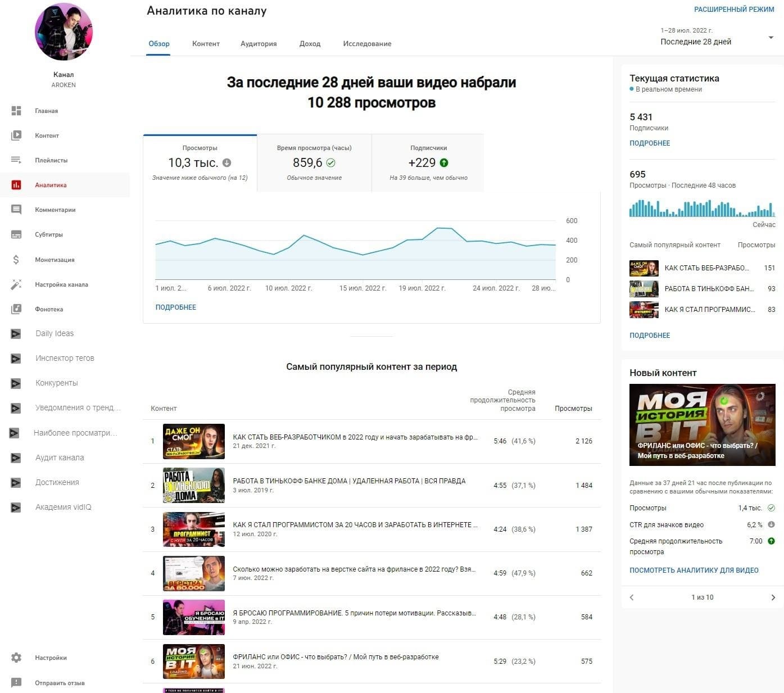The height and width of the screenshot is (693, 784).
Task: Click realtime item КАК Я СТАЛ ПРОГРАММИС... 83
Action: click(x=703, y=310)
